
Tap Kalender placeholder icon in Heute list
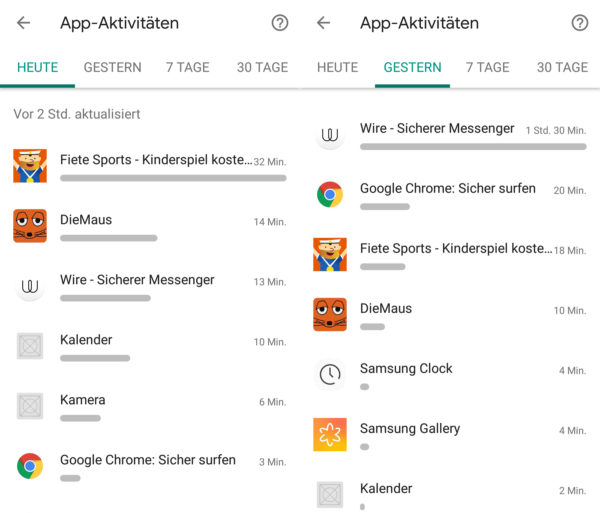(x=30, y=346)
